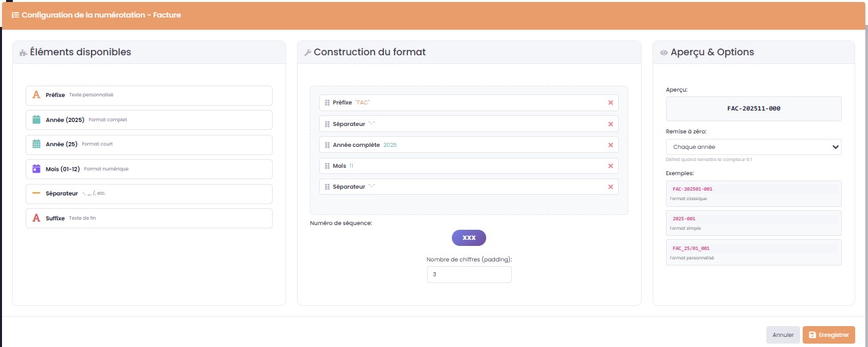
Task: Click the padding number of digits field
Action: 469,274
